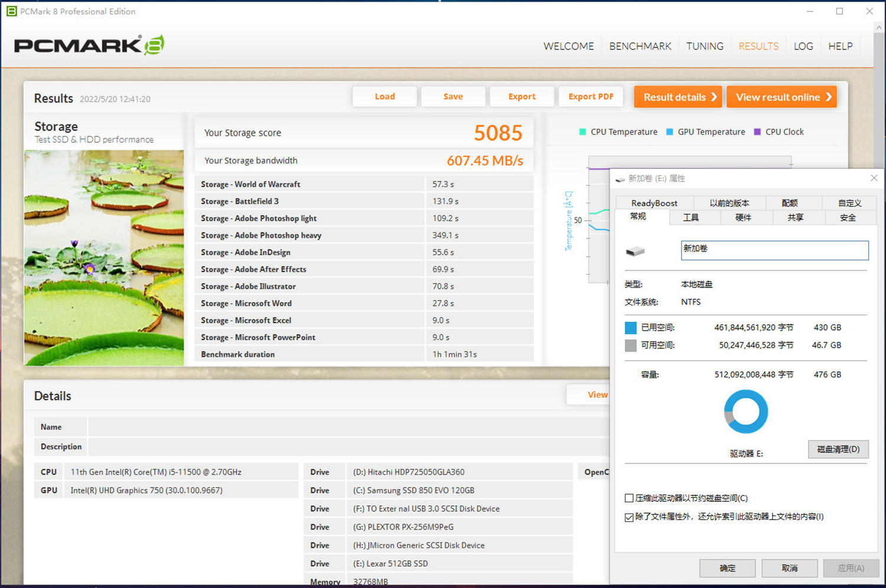
Task: Select Storage - Adobe Illustrator row
Action: (364, 286)
